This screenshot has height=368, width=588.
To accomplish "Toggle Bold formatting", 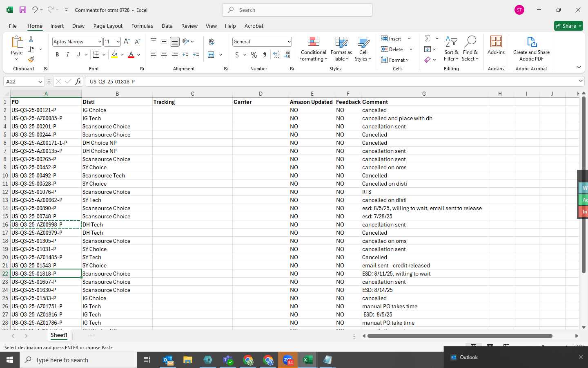I will point(57,55).
